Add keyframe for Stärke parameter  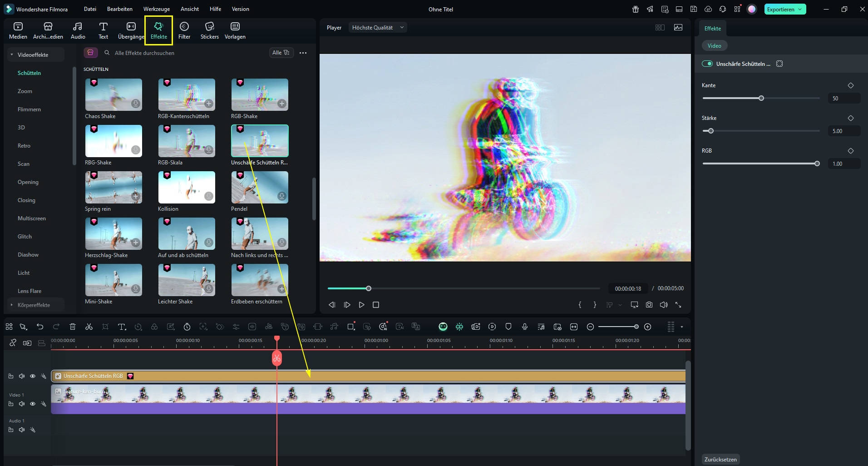pyautogui.click(x=851, y=118)
